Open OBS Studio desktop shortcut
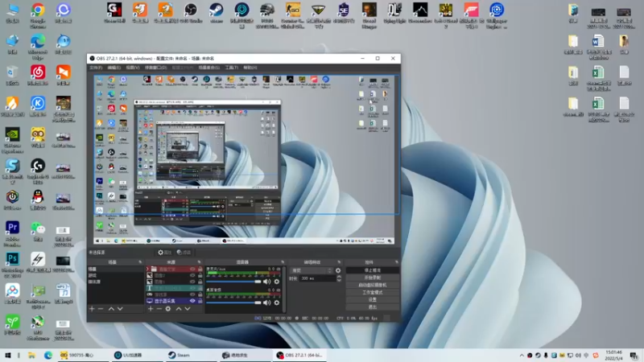This screenshot has width=644, height=362. click(191, 12)
